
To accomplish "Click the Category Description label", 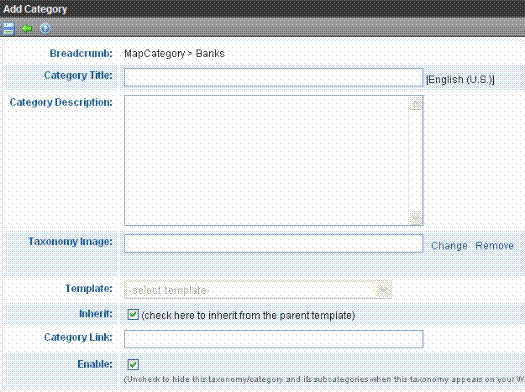I will tap(61, 102).
